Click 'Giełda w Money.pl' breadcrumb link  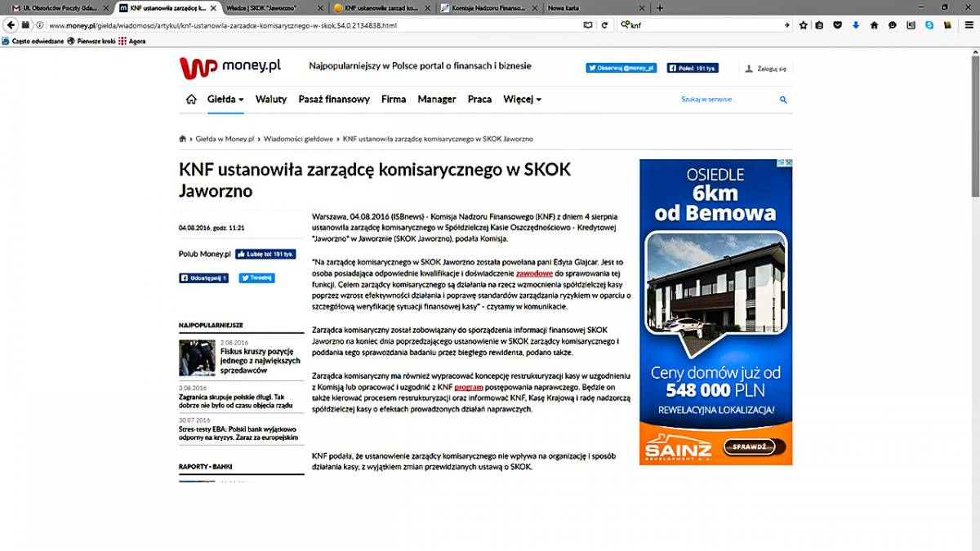(x=225, y=140)
